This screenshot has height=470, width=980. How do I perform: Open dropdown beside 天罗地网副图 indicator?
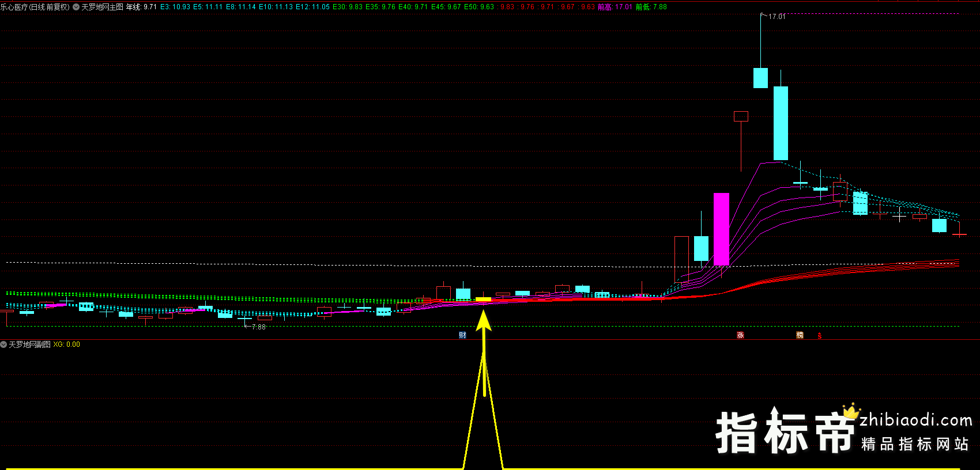coord(4,344)
